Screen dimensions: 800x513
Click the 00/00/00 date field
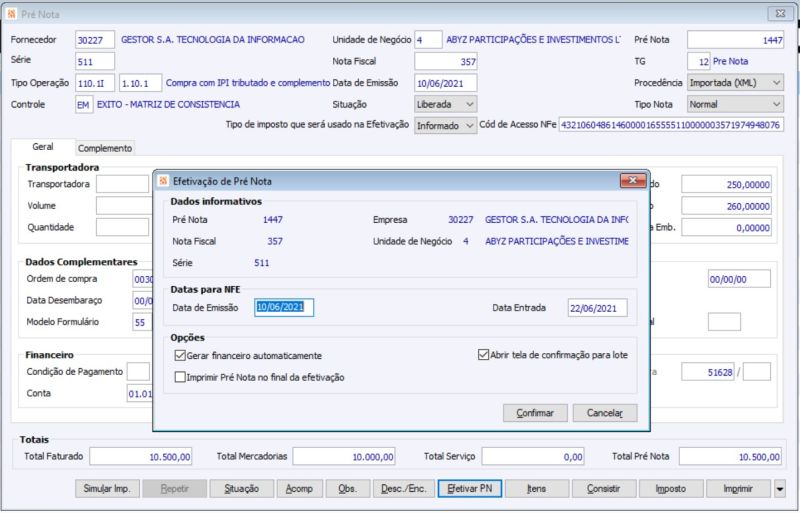[739, 279]
